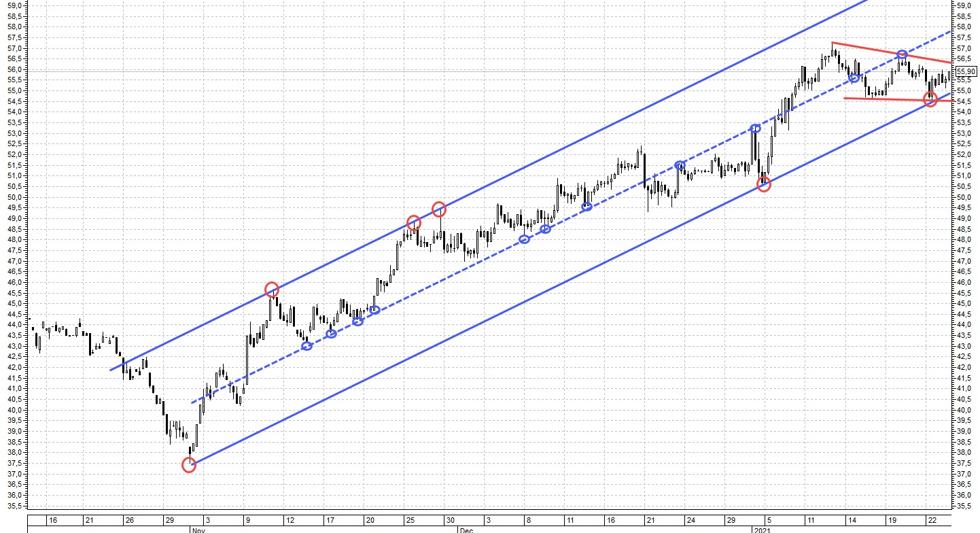Click 58,0 on the left price scale
The width and height of the screenshot is (980, 533).
click(14, 27)
